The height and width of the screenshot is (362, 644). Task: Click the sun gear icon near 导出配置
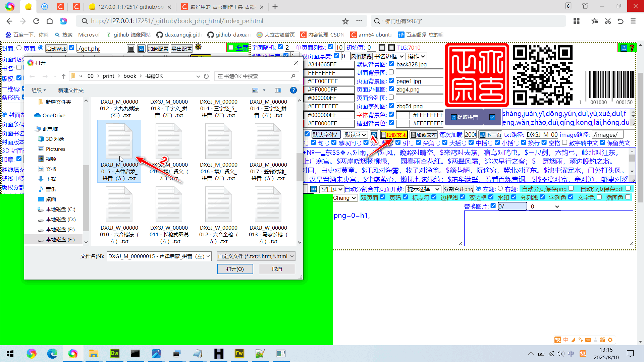[198, 47]
